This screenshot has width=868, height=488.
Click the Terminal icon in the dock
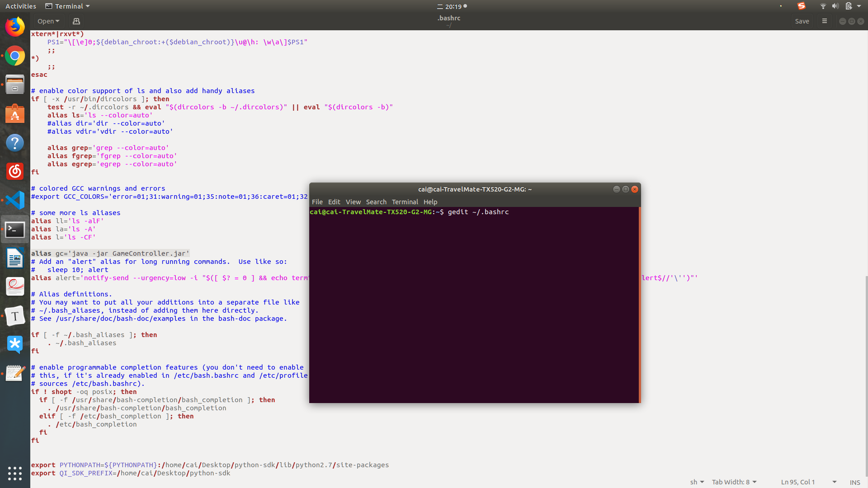tap(15, 230)
